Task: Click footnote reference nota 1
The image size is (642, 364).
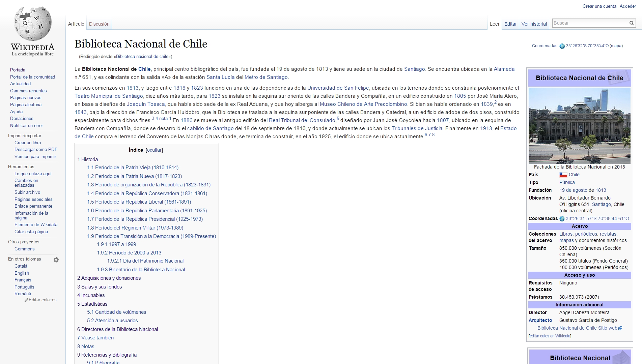Action: pyautogui.click(x=165, y=119)
